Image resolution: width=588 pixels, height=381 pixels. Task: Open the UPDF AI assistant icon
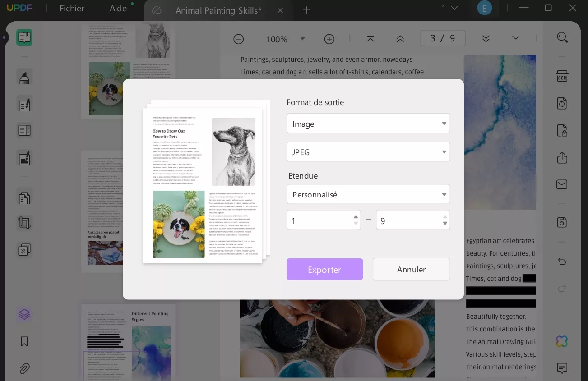tap(562, 341)
